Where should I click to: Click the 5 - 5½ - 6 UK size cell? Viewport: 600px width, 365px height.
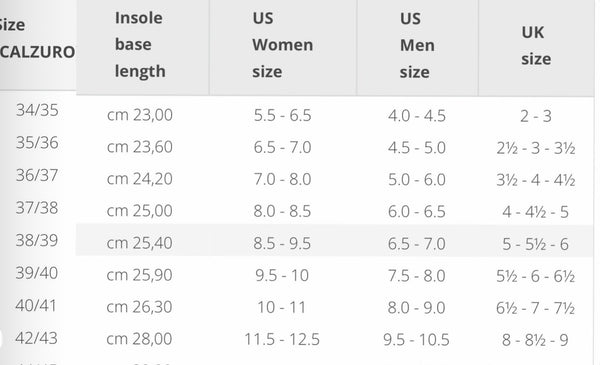pos(536,244)
